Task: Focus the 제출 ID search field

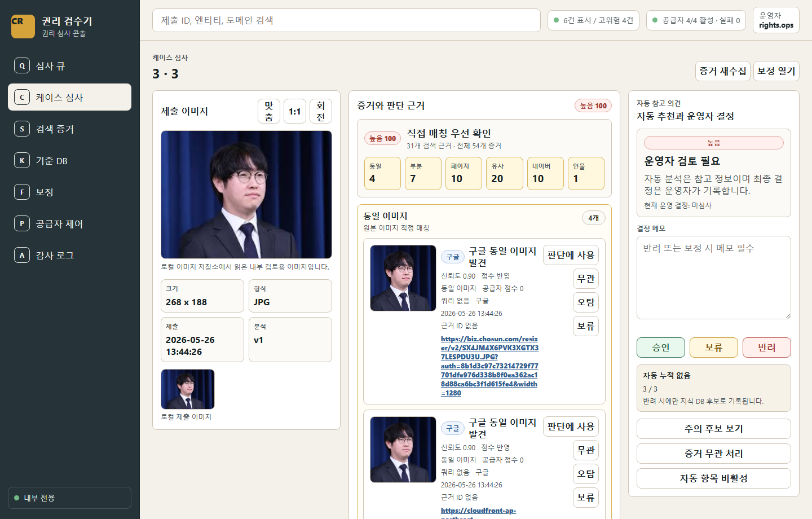Action: [346, 20]
